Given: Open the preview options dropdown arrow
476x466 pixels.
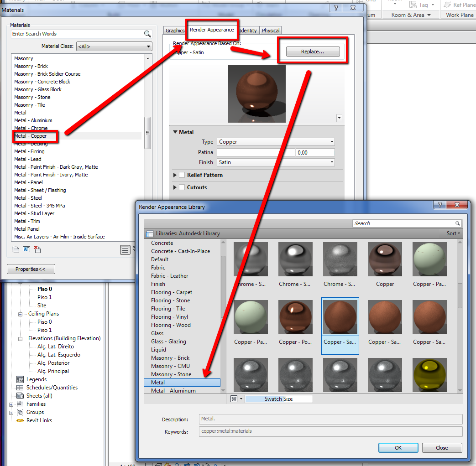Looking at the screenshot, I should point(340,118).
